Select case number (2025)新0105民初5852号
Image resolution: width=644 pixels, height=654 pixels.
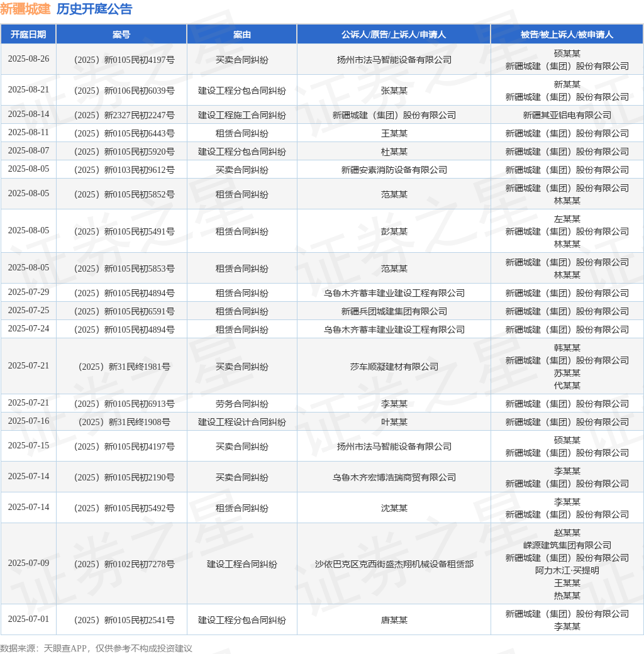pyautogui.click(x=125, y=195)
